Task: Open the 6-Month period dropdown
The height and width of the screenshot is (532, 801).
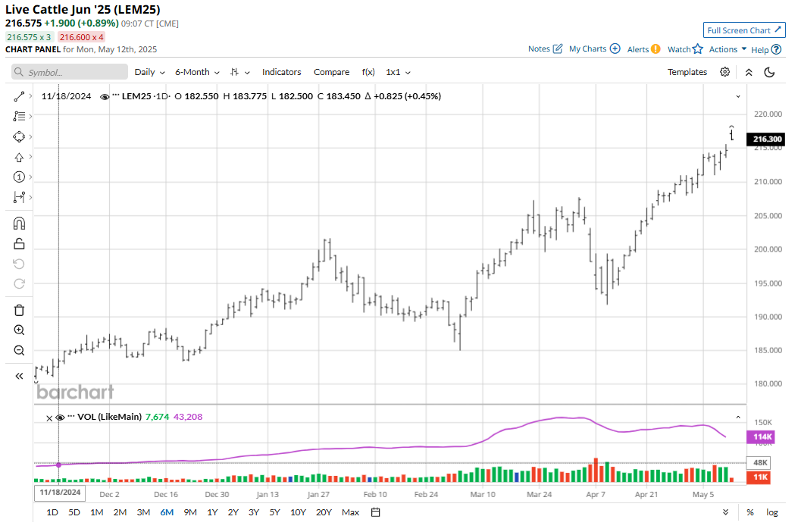Action: (x=197, y=72)
